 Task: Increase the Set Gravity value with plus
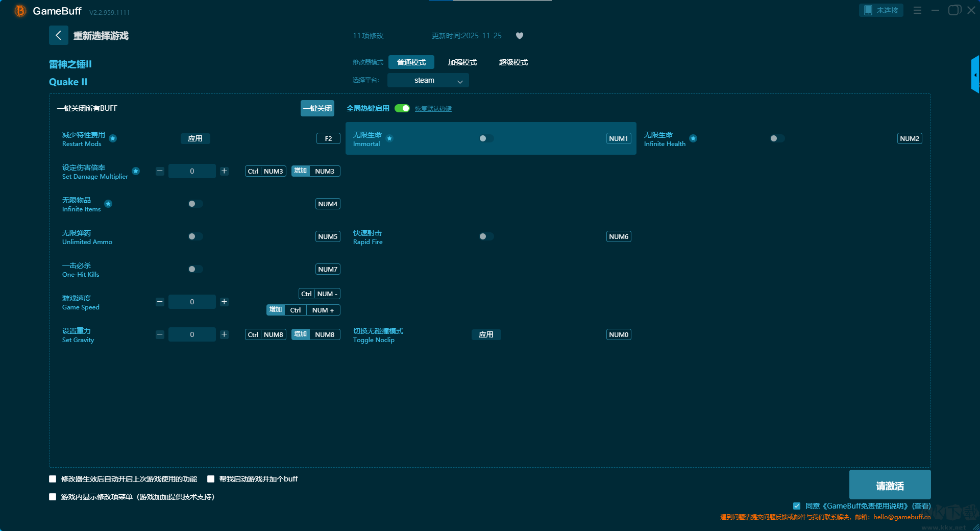pyautogui.click(x=224, y=334)
